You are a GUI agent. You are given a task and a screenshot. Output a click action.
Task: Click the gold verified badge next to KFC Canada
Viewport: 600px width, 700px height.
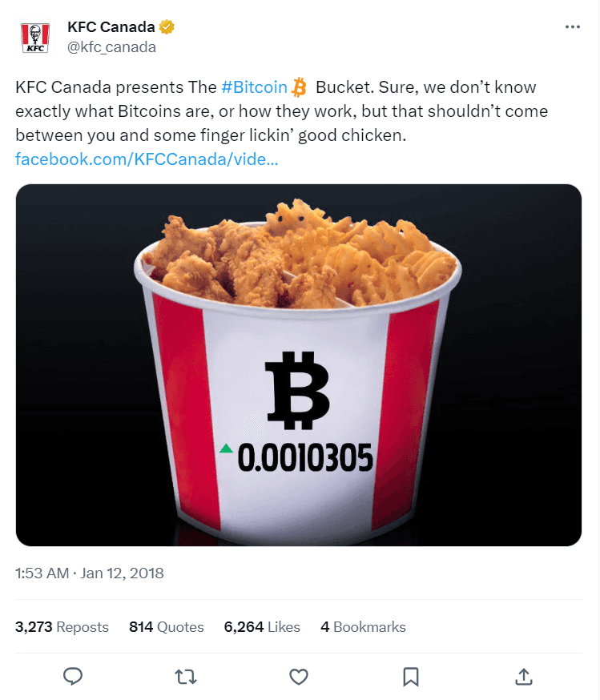(166, 26)
